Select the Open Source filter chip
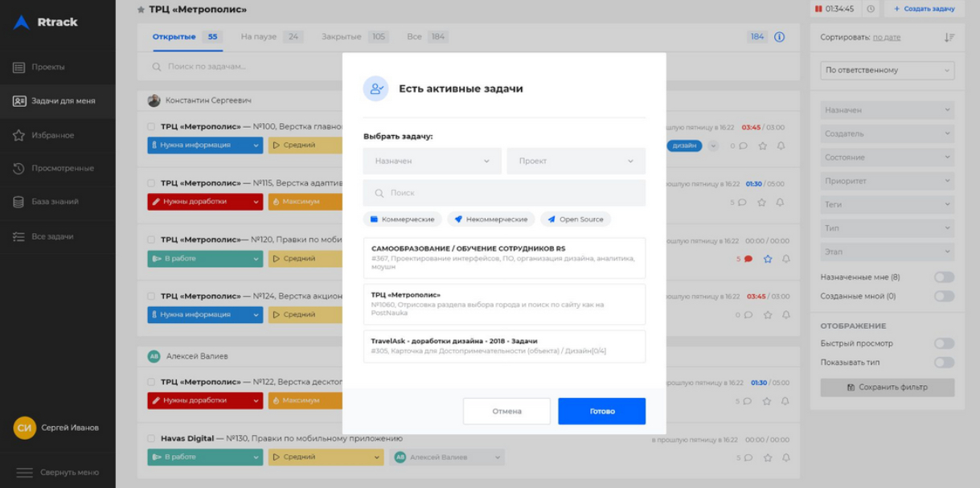The width and height of the screenshot is (980, 488). pos(576,219)
